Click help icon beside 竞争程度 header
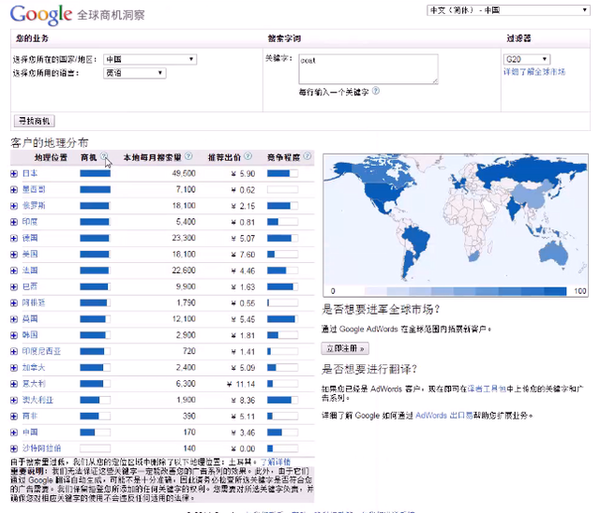 click(x=308, y=157)
